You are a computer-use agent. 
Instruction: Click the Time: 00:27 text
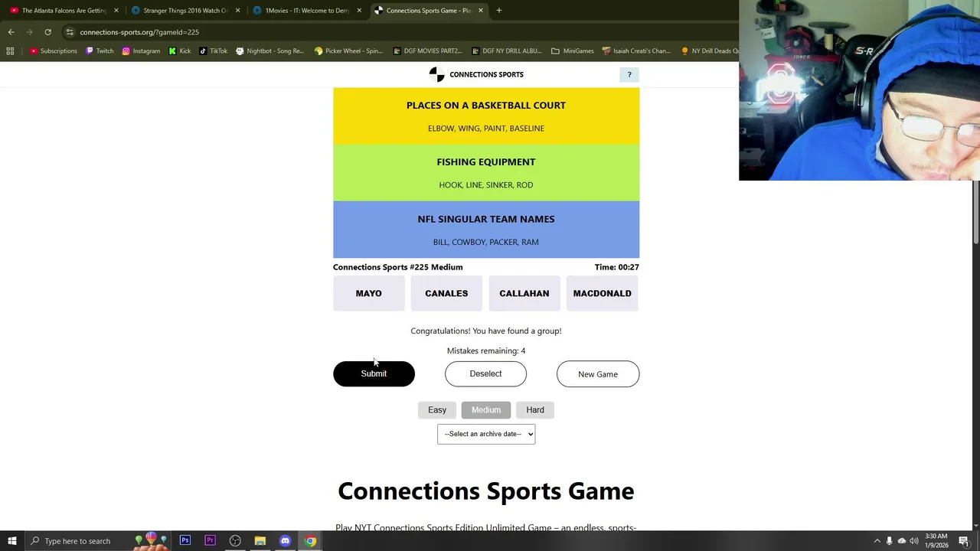[616, 267]
